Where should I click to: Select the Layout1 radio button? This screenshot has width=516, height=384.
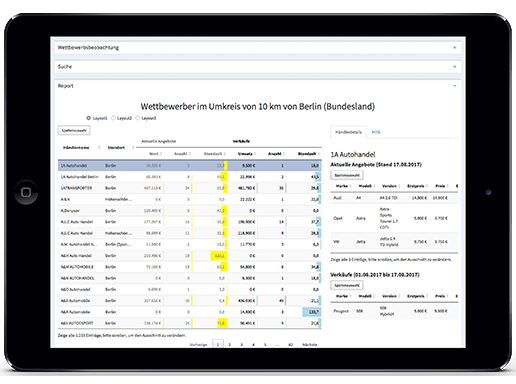click(x=89, y=118)
